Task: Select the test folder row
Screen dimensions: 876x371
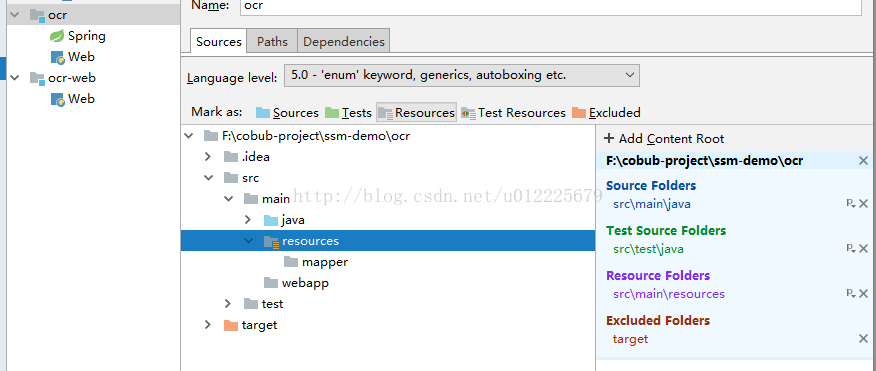Action: [388, 304]
